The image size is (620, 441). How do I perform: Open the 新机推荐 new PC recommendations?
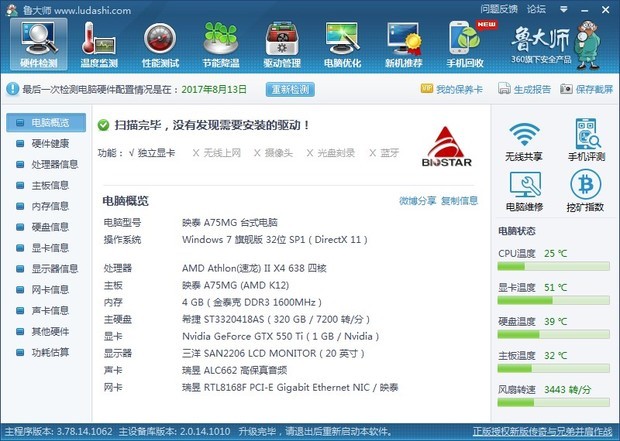pyautogui.click(x=404, y=44)
